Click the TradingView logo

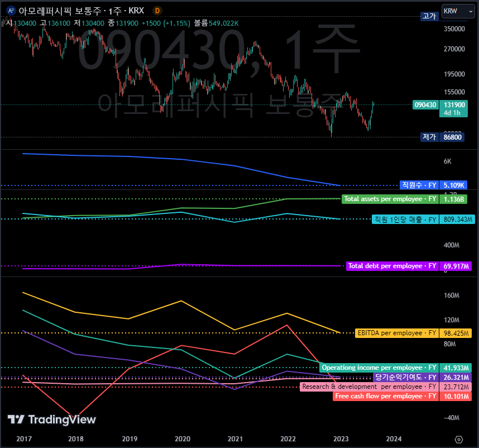[51, 420]
